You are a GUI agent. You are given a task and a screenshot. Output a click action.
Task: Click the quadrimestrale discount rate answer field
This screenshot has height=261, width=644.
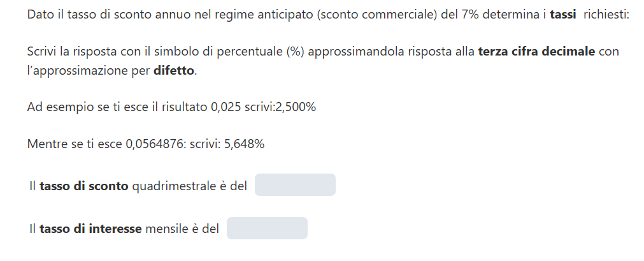[x=295, y=185]
